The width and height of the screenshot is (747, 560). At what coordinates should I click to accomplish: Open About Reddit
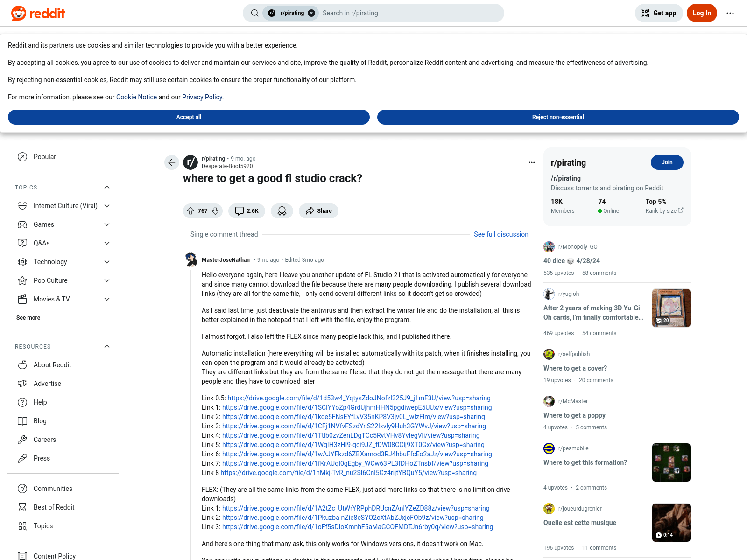(x=63, y=365)
